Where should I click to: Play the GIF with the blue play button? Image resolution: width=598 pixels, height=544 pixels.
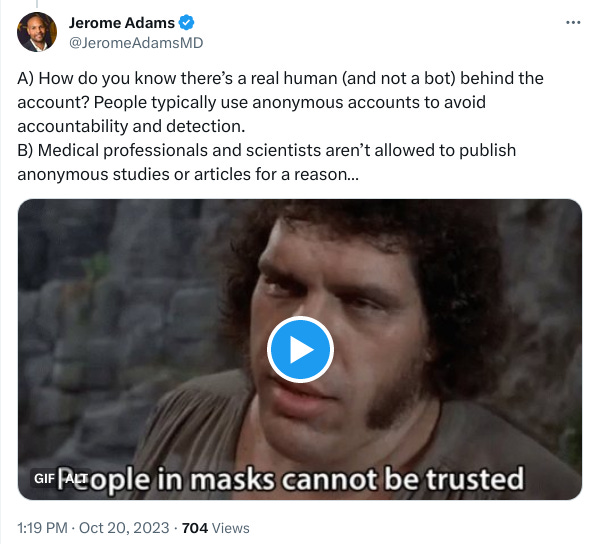pyautogui.click(x=300, y=349)
